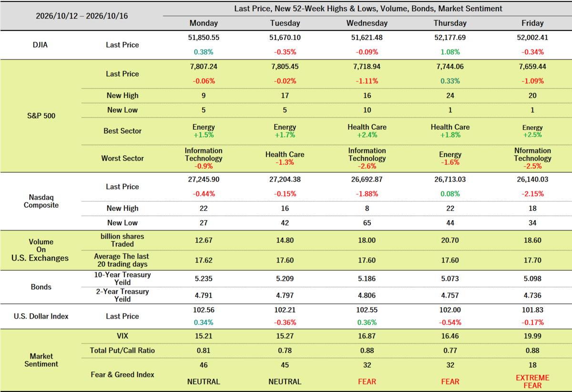Select the Thursday column header
The width and height of the screenshot is (572, 392).
450,23
